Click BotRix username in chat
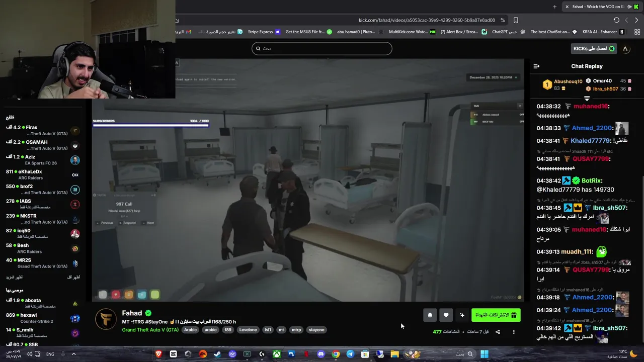Image resolution: width=644 pixels, height=362 pixels. tap(591, 180)
